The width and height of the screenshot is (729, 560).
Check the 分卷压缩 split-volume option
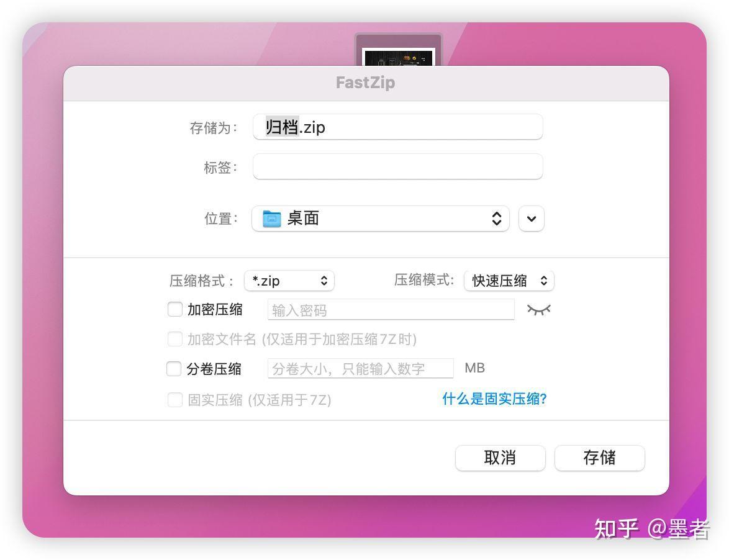click(x=174, y=368)
